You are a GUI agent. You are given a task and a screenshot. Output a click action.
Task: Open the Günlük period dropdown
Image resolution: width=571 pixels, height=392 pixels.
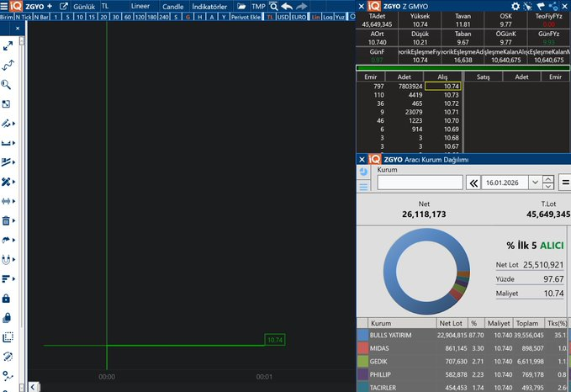click(84, 7)
